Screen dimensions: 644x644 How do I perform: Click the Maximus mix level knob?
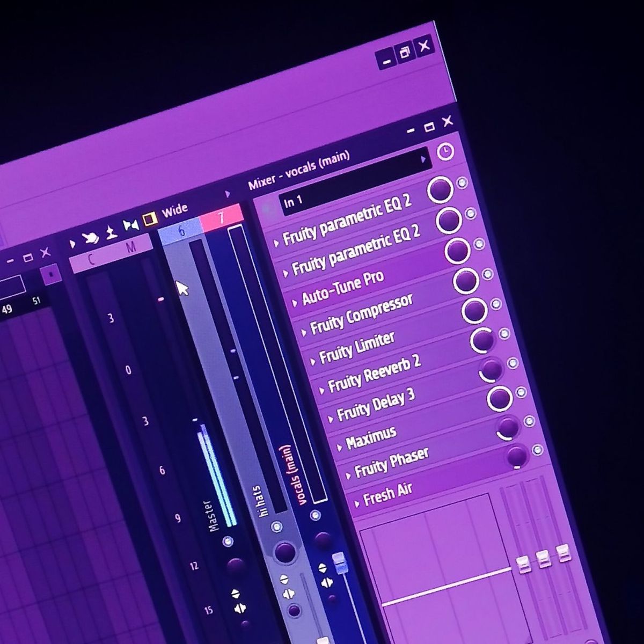(500, 399)
